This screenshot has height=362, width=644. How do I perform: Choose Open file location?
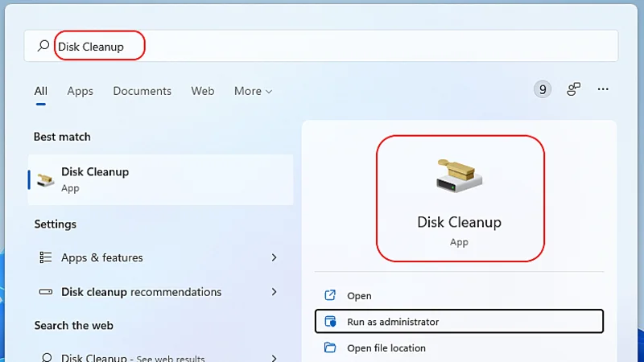click(x=459, y=348)
